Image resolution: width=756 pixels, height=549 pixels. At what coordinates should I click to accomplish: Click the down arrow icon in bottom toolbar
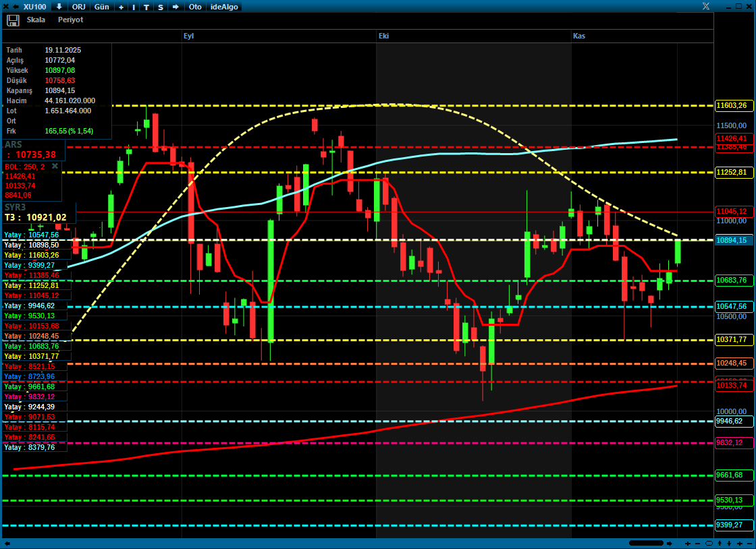[x=729, y=544]
